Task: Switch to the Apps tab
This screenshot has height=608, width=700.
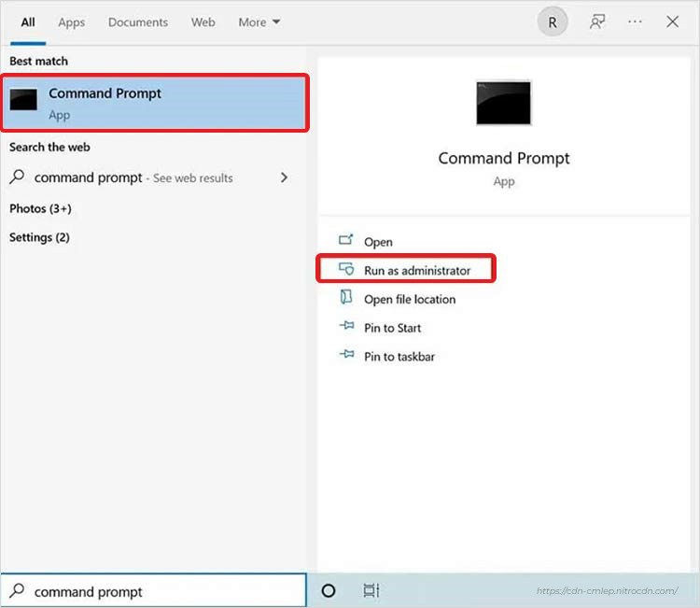Action: point(72,22)
